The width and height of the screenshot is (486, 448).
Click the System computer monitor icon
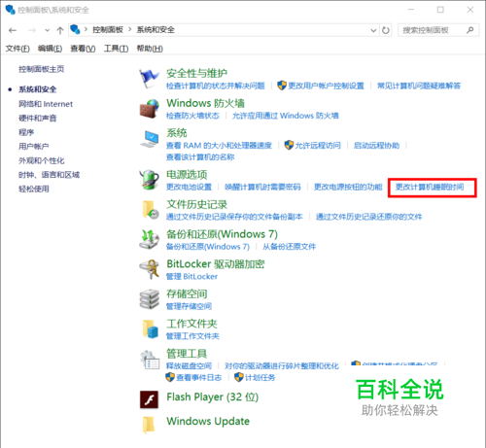(x=150, y=139)
